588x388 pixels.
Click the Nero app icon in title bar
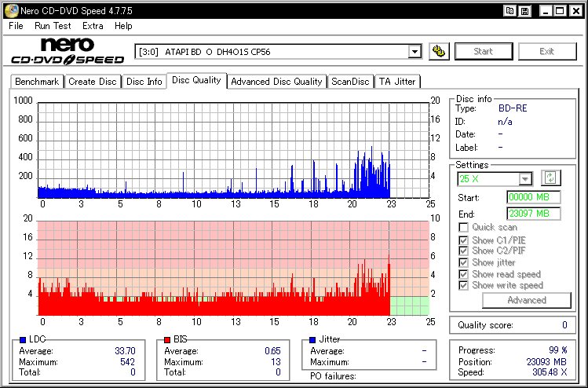tap(11, 11)
